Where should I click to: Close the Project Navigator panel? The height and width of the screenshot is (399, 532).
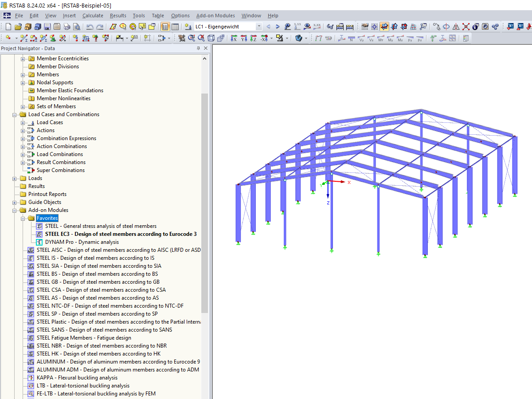[x=207, y=48]
